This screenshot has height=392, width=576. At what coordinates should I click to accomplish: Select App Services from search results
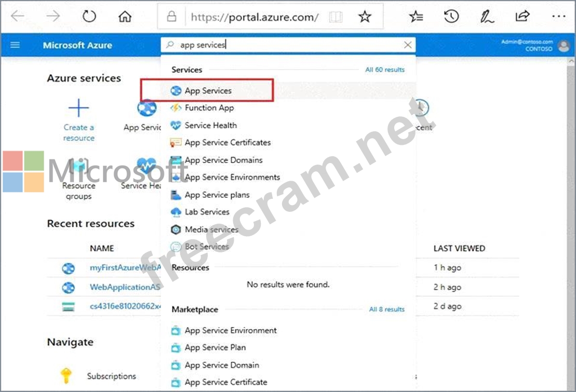click(x=208, y=90)
